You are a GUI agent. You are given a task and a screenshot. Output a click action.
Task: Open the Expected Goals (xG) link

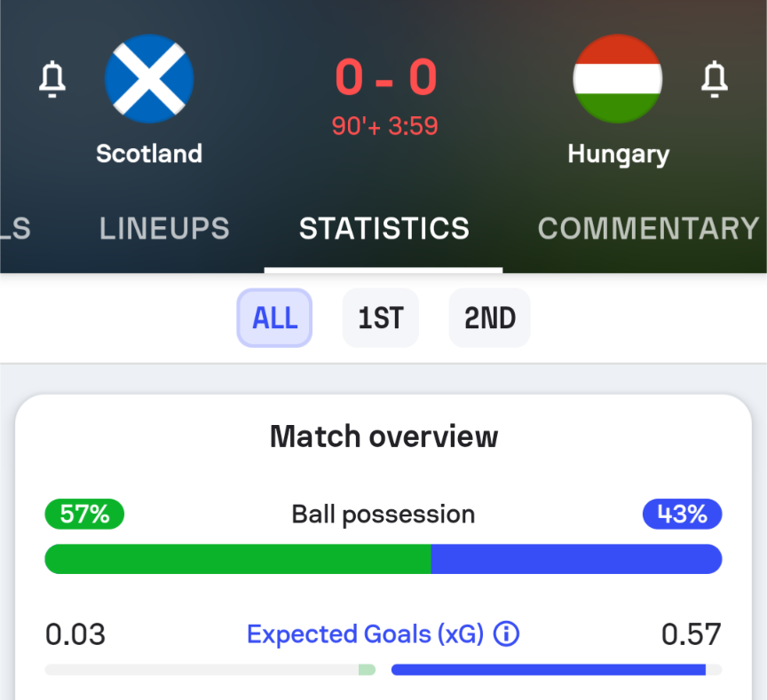[365, 634]
